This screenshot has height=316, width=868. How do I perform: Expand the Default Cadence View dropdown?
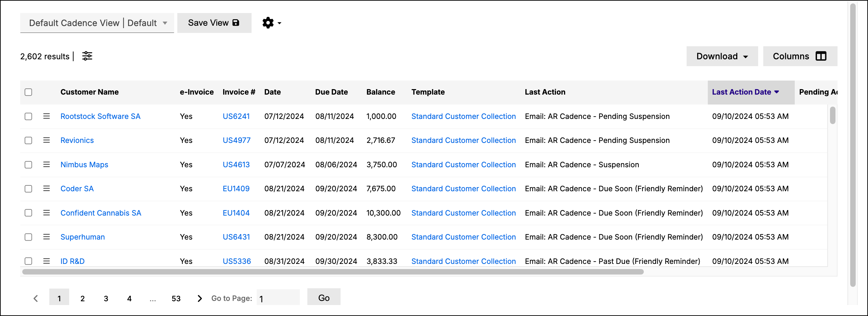pos(97,23)
